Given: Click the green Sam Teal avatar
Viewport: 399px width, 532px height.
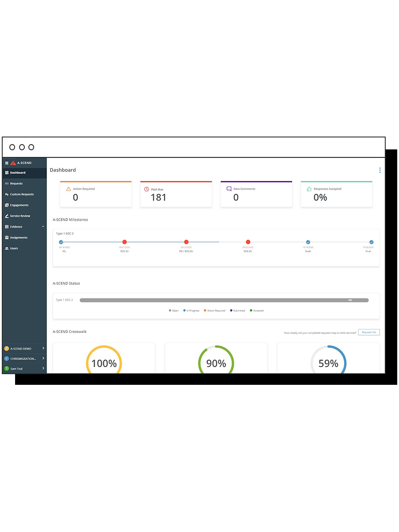Looking at the screenshot, I should pos(7,368).
